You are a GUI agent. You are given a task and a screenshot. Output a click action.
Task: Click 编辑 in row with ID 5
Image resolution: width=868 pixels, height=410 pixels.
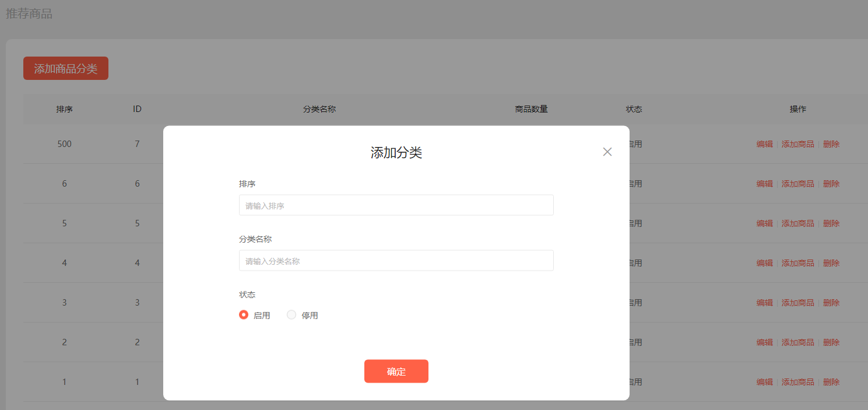click(x=765, y=223)
